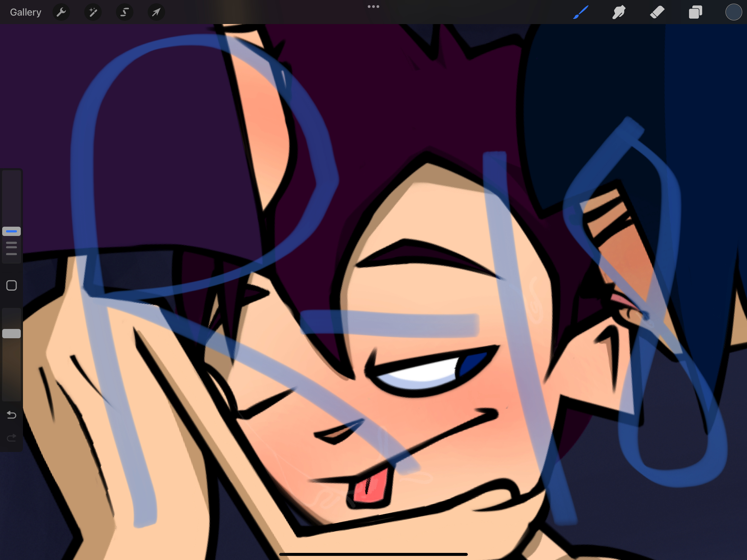Select the Brush tool

coord(581,12)
